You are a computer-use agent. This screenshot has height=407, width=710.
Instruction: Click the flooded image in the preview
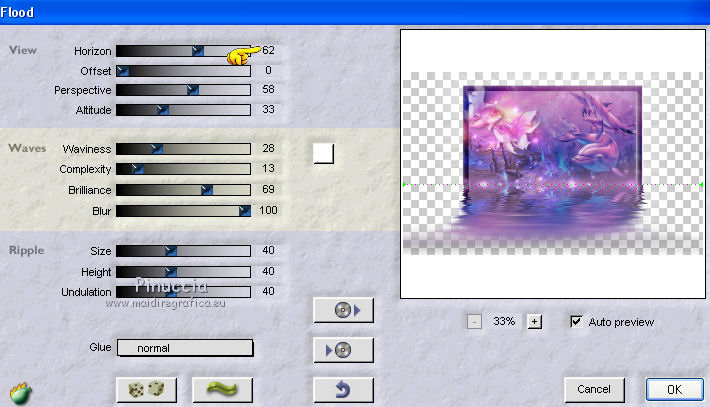pos(553,161)
